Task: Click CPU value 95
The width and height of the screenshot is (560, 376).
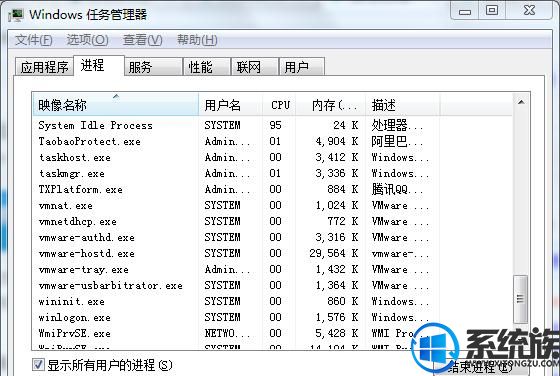Action: [275, 125]
